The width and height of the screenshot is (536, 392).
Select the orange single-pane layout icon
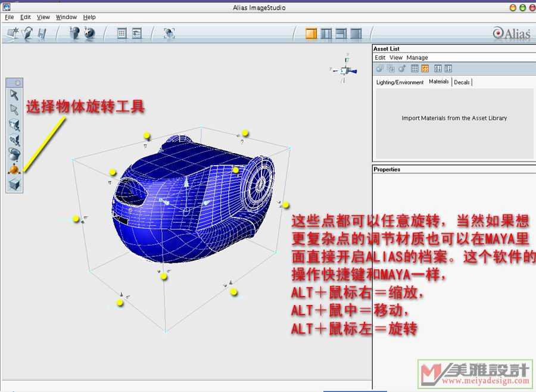pyautogui.click(x=311, y=33)
